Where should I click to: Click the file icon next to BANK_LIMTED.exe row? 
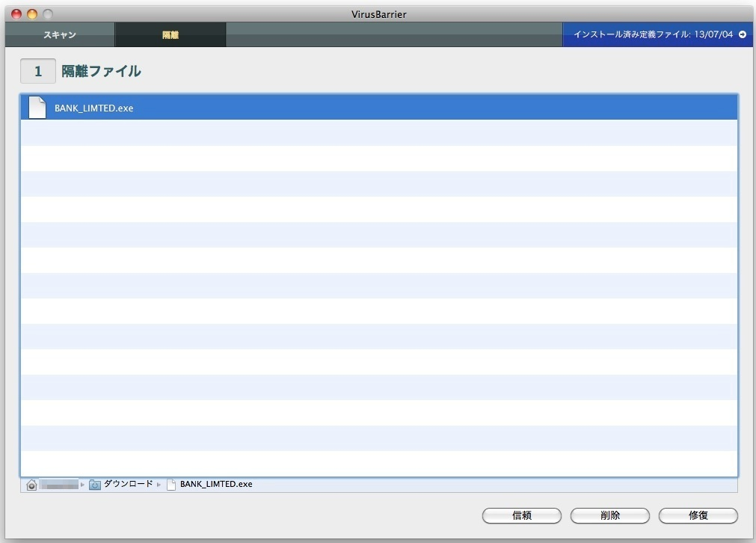pyautogui.click(x=37, y=107)
